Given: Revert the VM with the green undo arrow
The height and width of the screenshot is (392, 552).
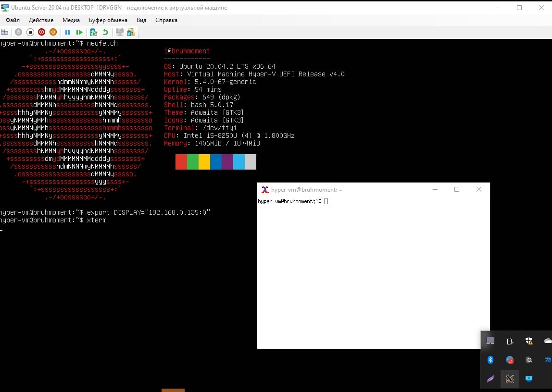Looking at the screenshot, I should click(105, 32).
